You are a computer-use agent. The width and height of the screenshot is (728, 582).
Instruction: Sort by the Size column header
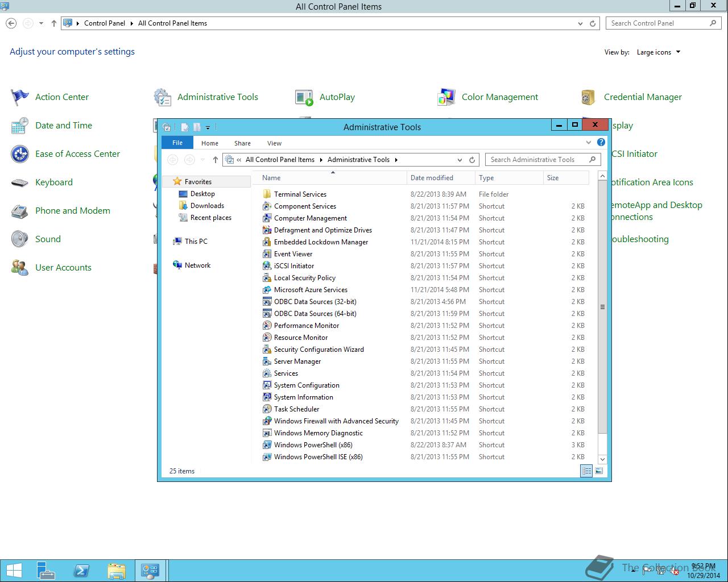[566, 178]
